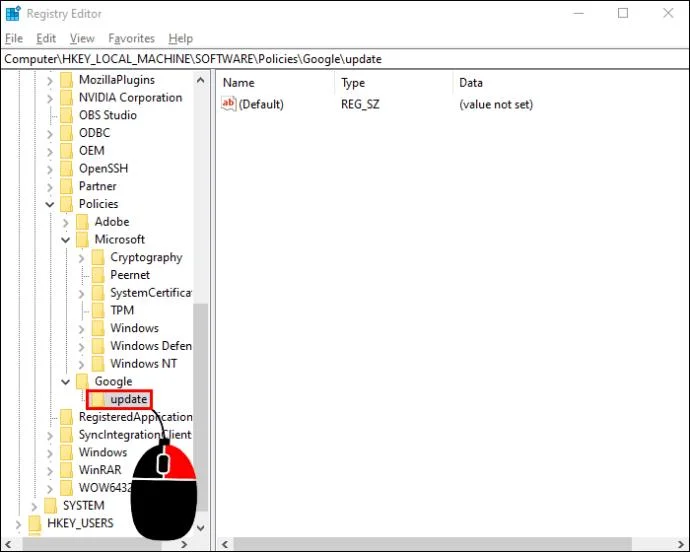Expand the Cryptography key
690x552 pixels.
coord(81,258)
